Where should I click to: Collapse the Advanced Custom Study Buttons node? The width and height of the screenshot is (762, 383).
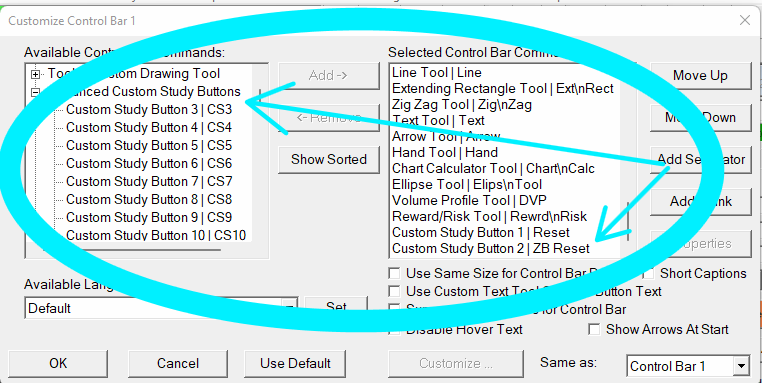[35, 92]
